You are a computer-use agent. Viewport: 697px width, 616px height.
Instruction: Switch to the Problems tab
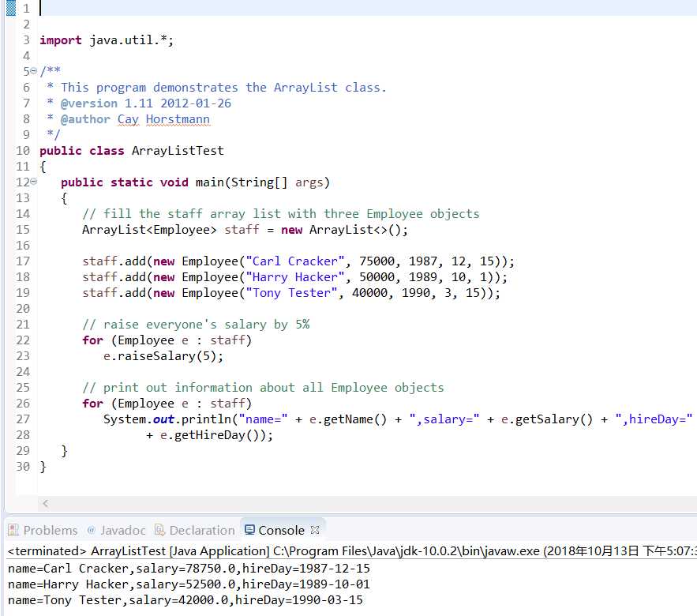coord(43,530)
